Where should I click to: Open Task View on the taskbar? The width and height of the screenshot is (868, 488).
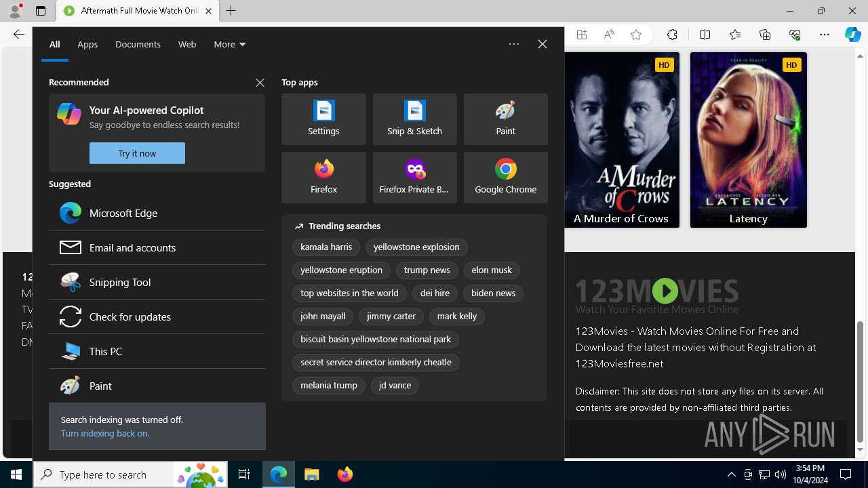coord(244,474)
